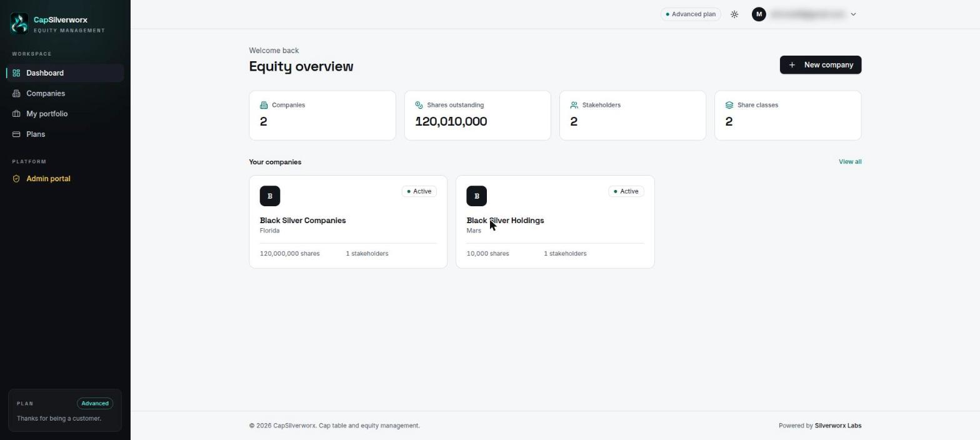The image size is (980, 440).
Task: Click the B logo on Black Silver Holdings
Action: pos(477,196)
